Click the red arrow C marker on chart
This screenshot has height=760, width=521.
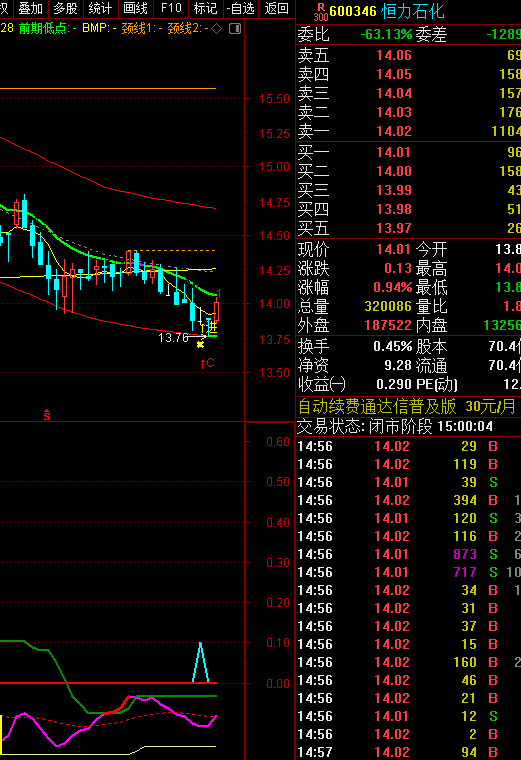coord(207,363)
